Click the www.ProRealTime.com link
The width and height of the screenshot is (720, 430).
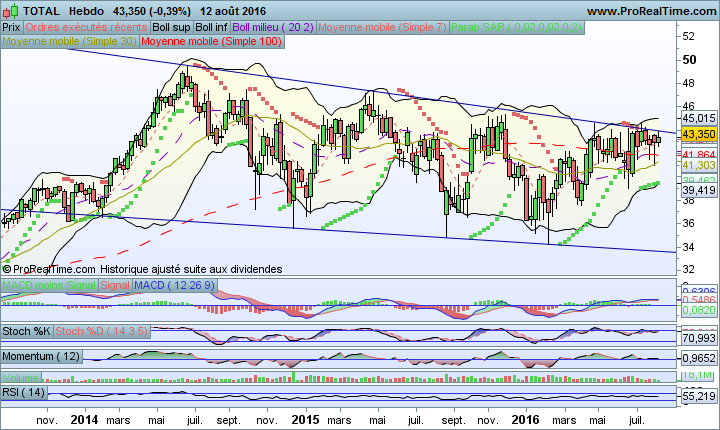click(651, 11)
